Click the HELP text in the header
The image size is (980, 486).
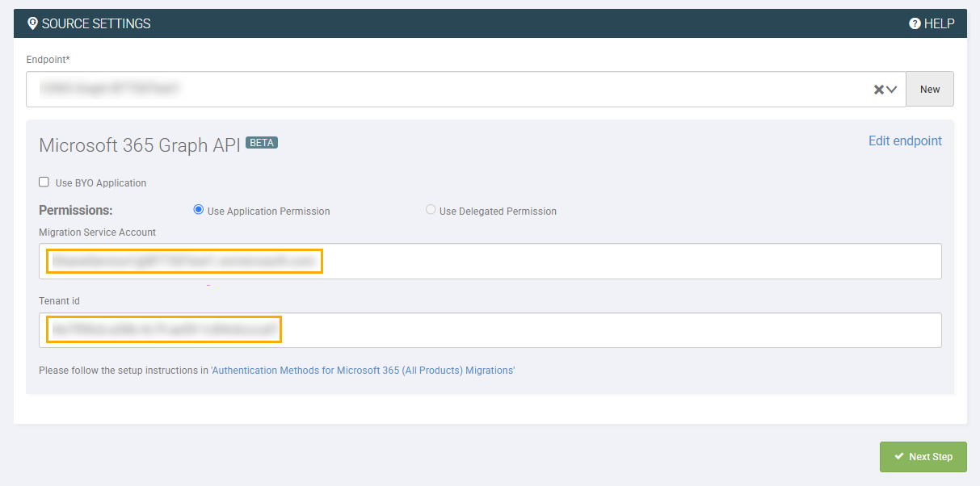(x=940, y=23)
